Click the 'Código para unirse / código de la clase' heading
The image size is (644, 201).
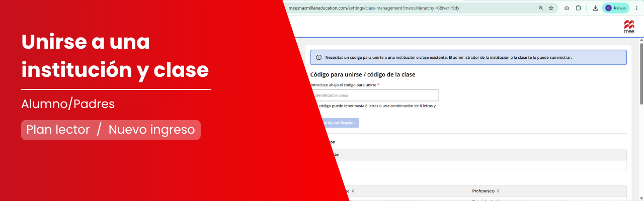coord(362,74)
